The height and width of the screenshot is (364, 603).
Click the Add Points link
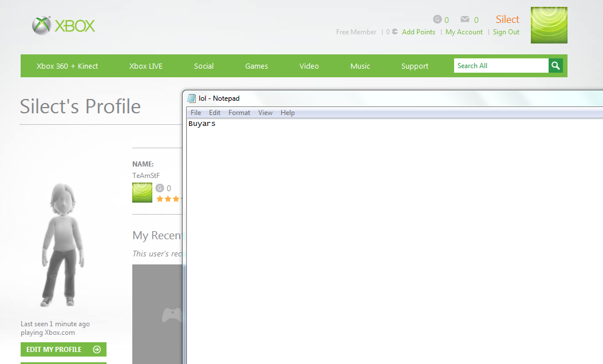tap(419, 32)
